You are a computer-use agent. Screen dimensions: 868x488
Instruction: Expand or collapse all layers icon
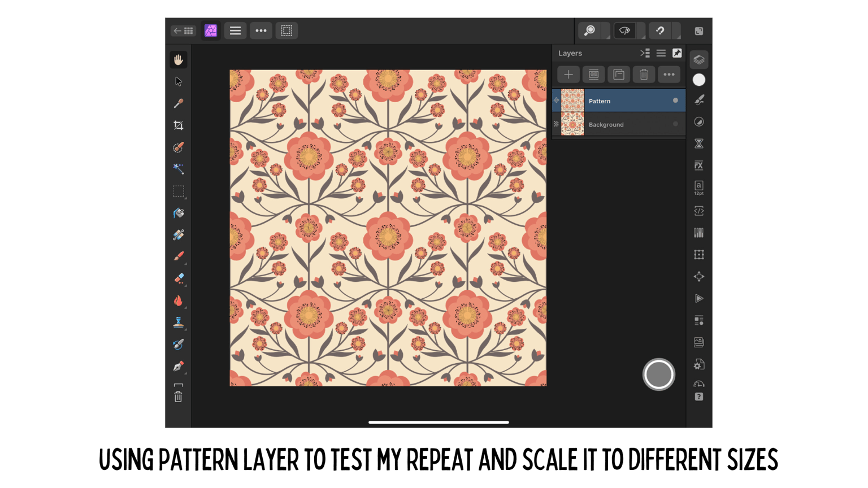click(645, 53)
